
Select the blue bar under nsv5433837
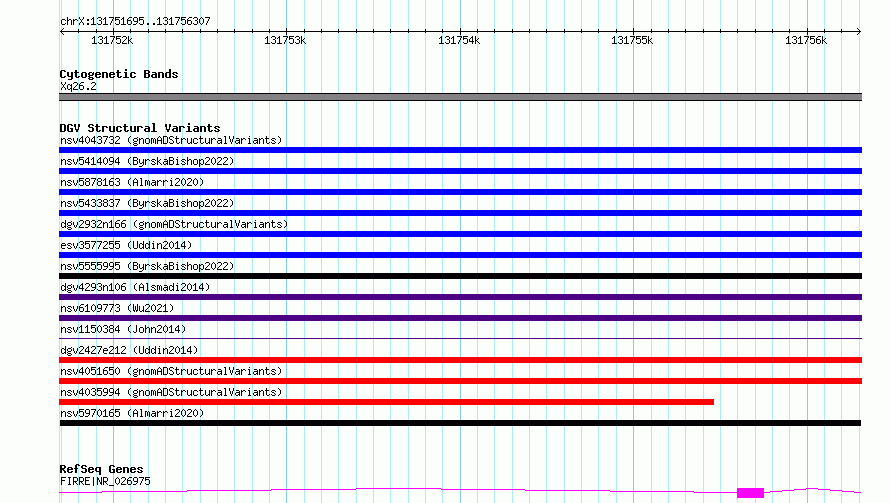click(460, 213)
